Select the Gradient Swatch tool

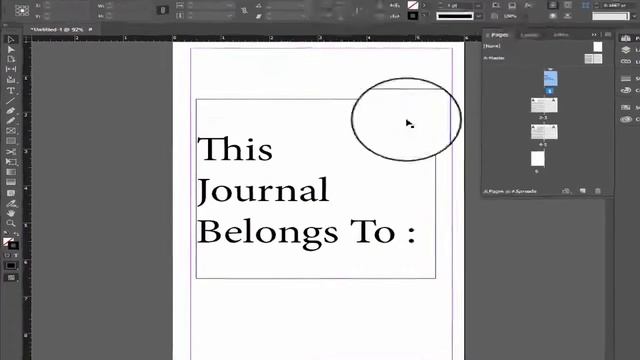(11, 172)
